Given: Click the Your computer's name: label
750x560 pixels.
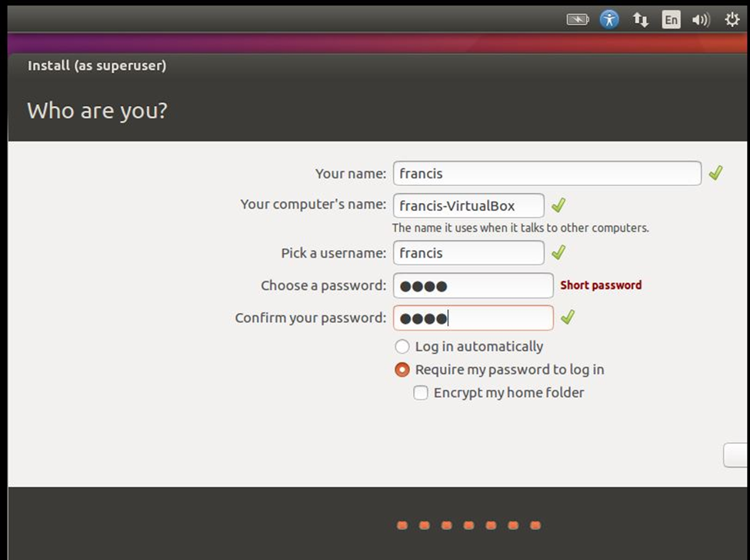Looking at the screenshot, I should pyautogui.click(x=313, y=204).
